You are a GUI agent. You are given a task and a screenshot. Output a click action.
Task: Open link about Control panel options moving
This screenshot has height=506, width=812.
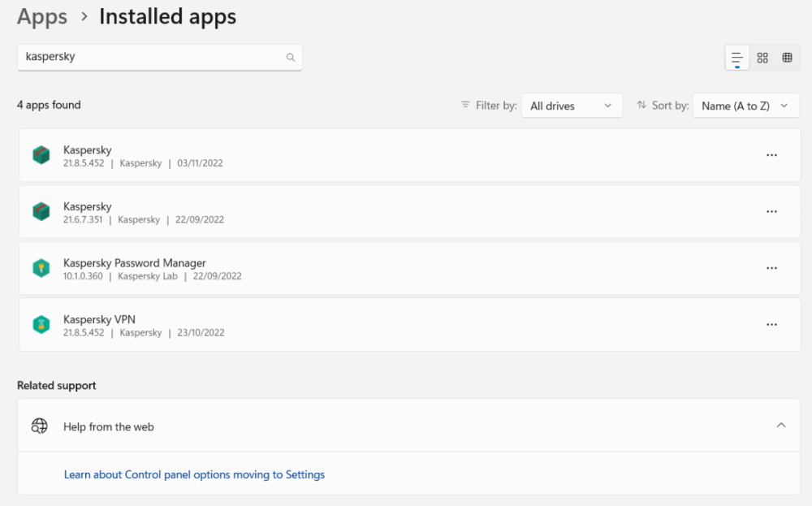click(194, 474)
